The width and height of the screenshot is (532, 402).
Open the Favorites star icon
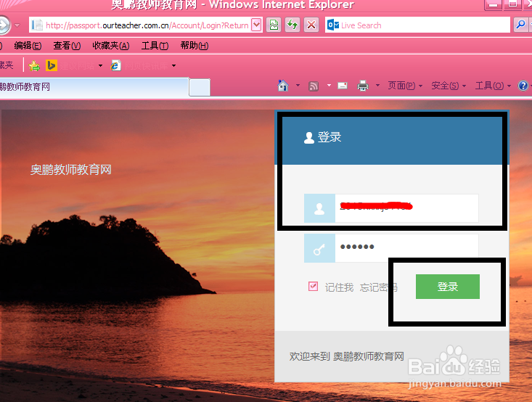click(x=34, y=65)
